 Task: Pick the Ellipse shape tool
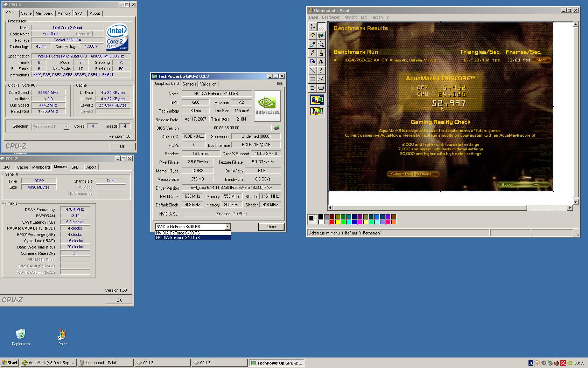pos(312,88)
